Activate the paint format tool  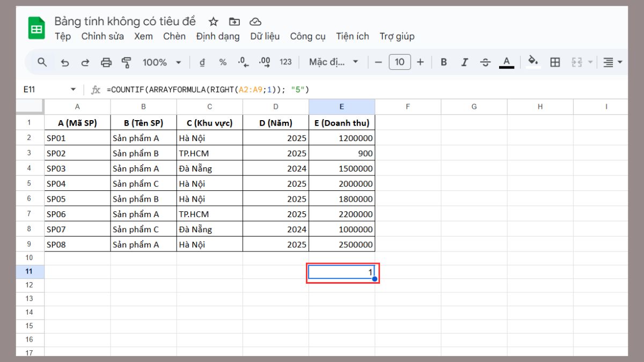point(127,62)
